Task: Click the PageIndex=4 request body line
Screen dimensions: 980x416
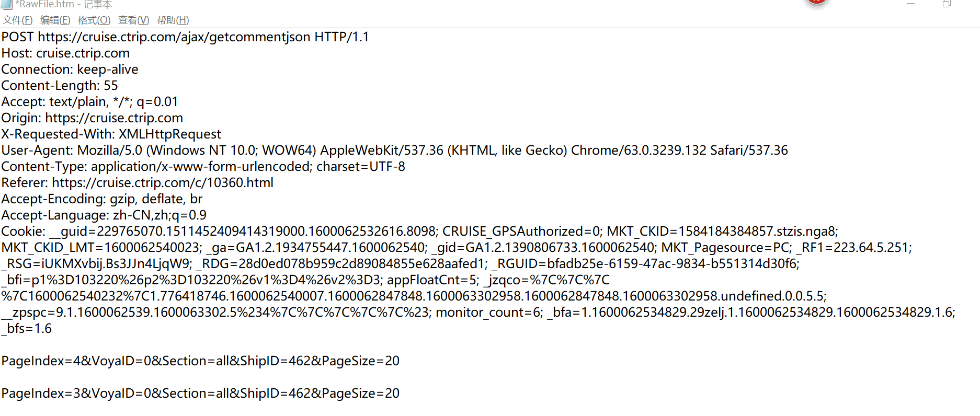Action: click(200, 361)
